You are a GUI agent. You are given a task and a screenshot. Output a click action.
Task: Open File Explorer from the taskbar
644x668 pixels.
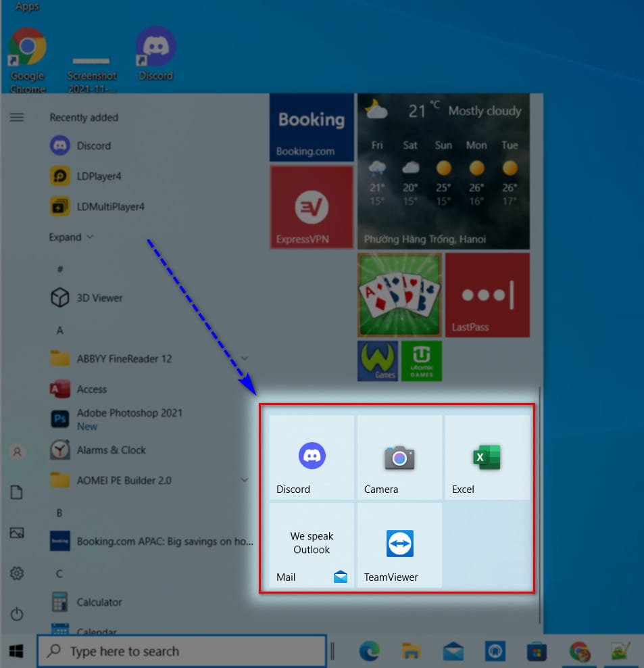coord(411,651)
